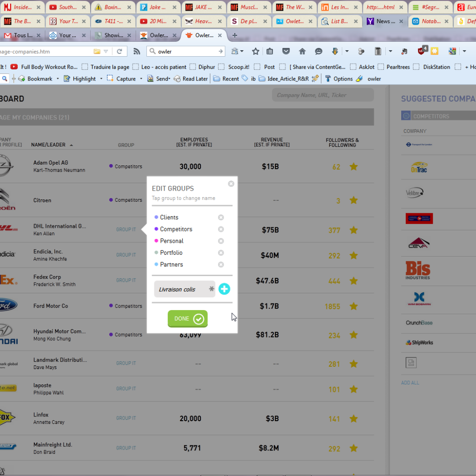The width and height of the screenshot is (476, 476).
Task: Open the Send dropdown menu
Action: (x=159, y=79)
